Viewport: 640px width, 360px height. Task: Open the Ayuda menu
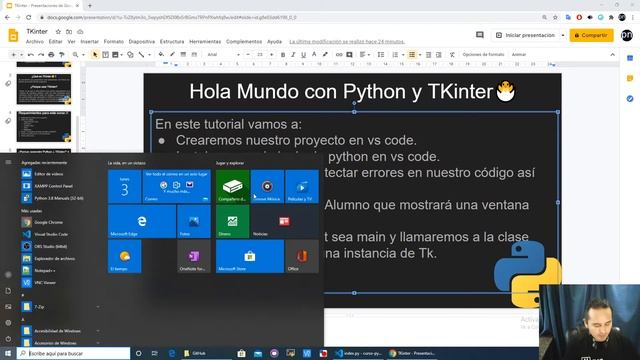pyautogui.click(x=274, y=42)
